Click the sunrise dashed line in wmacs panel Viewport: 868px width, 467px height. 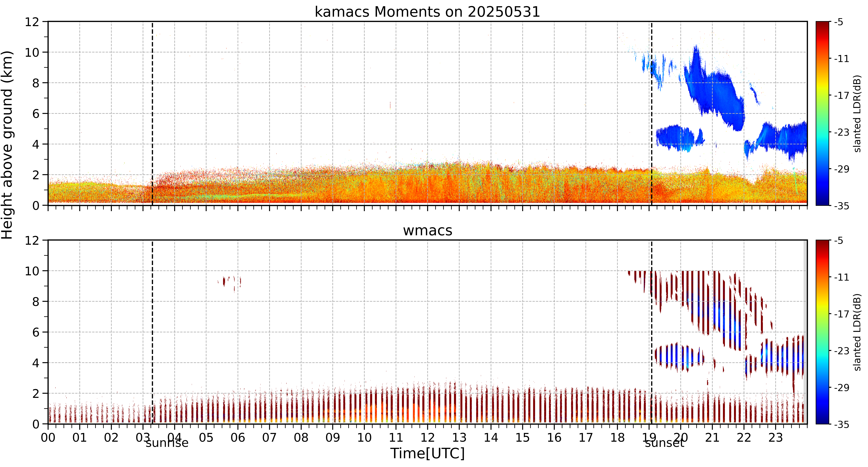click(x=152, y=332)
